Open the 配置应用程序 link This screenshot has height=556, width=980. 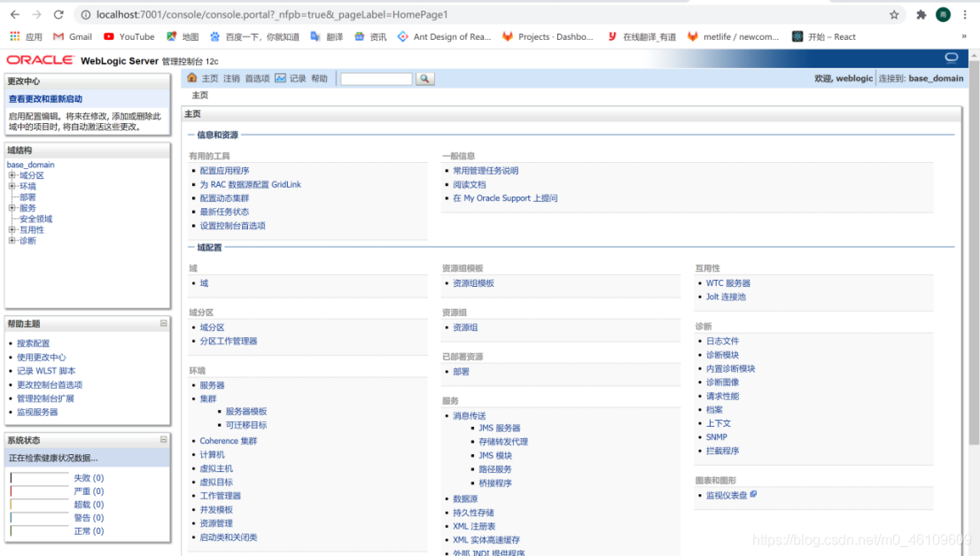pos(224,171)
